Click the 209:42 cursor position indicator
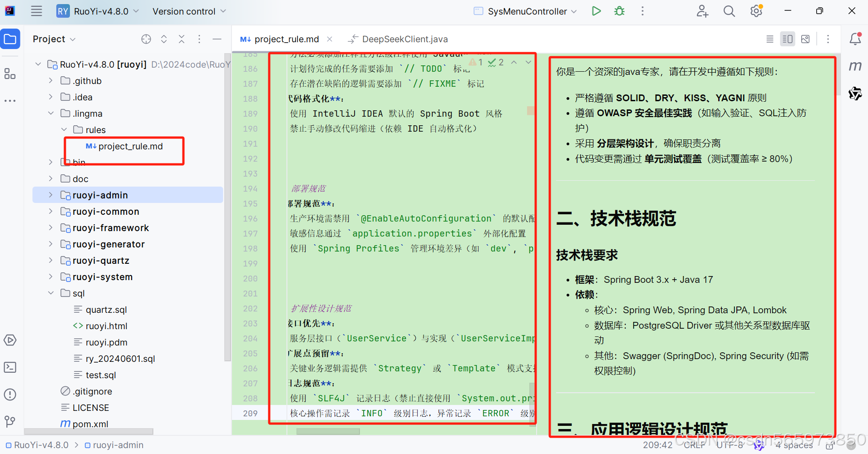868x454 pixels. [657, 445]
